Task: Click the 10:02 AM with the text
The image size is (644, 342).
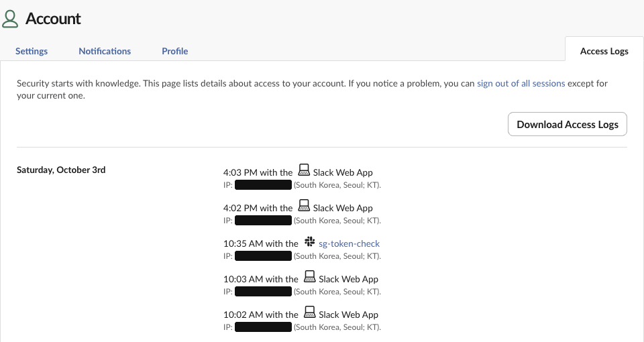Action: [x=261, y=315]
